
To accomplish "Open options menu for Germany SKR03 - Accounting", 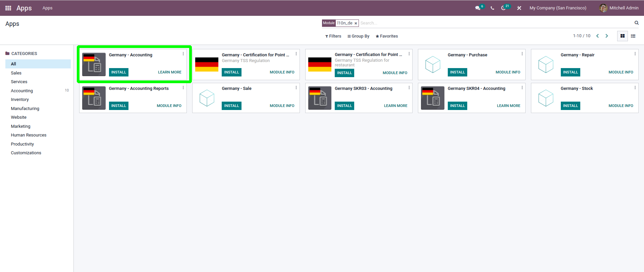I will click(x=409, y=88).
